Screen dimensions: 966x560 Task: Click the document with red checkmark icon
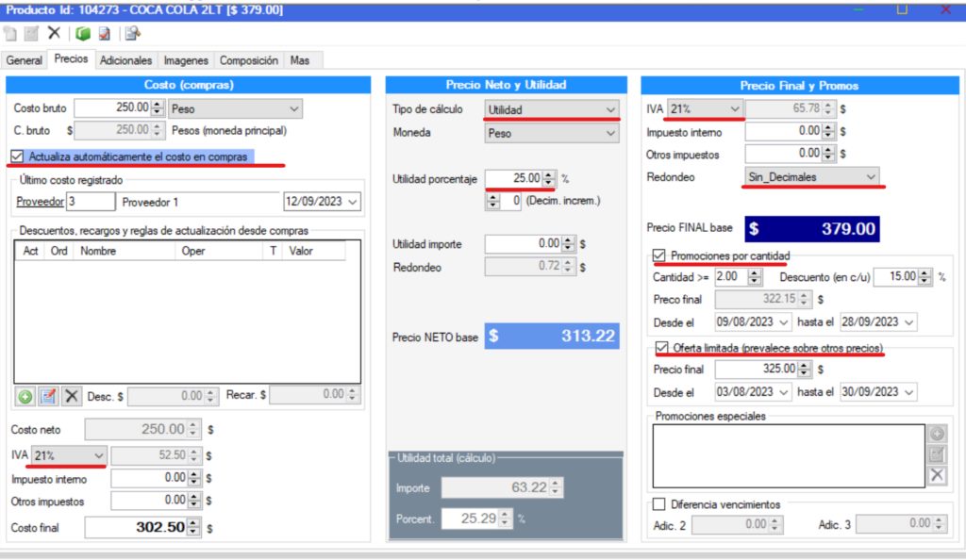pyautogui.click(x=105, y=33)
